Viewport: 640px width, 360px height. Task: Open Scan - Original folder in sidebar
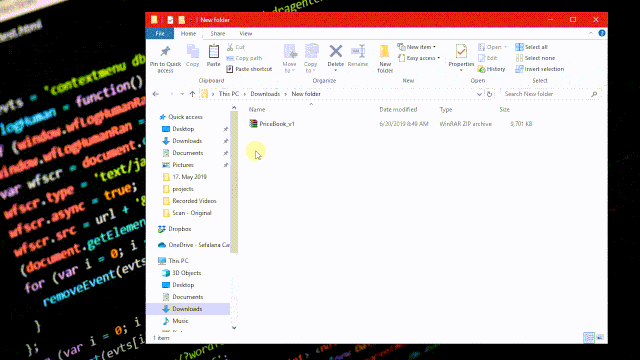point(187,213)
